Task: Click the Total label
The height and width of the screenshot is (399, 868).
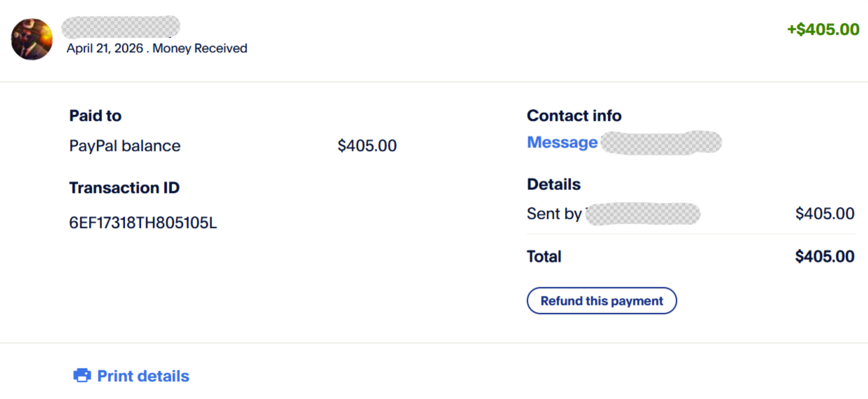Action: tap(544, 256)
